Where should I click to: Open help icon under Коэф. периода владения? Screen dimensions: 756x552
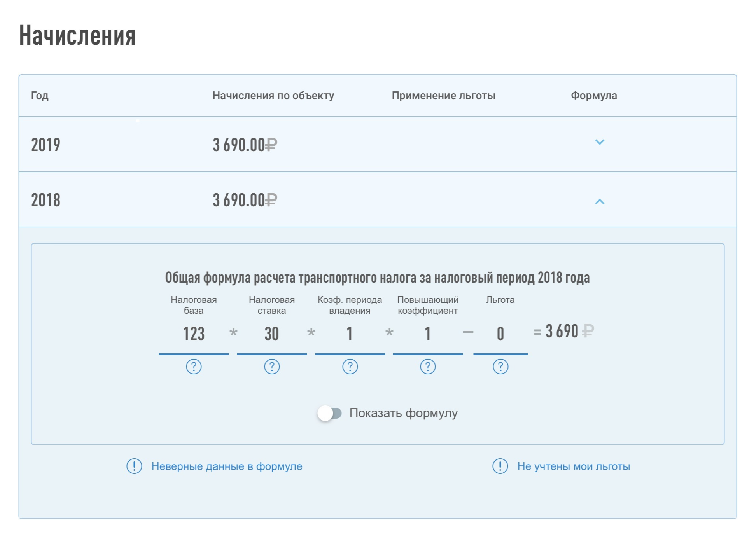pos(350,367)
